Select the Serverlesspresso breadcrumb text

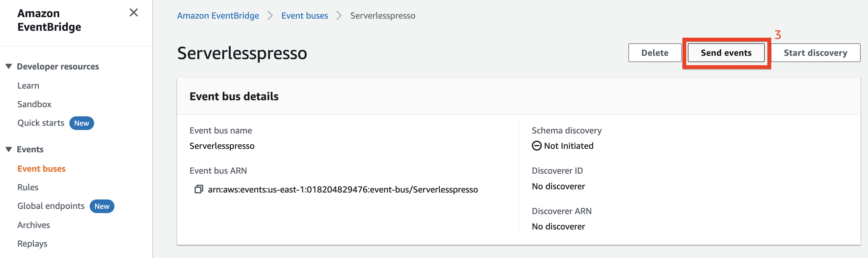point(383,16)
